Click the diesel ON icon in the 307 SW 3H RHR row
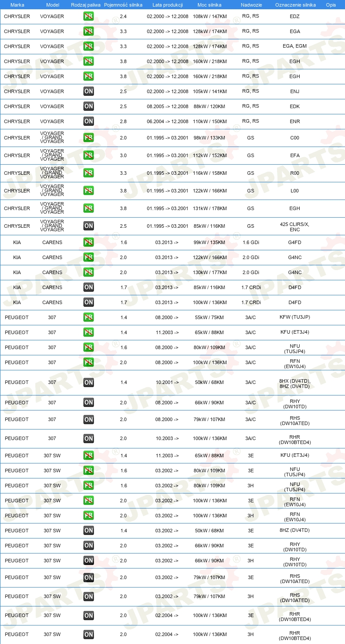Screen dimensions: 345x644 [89, 634]
